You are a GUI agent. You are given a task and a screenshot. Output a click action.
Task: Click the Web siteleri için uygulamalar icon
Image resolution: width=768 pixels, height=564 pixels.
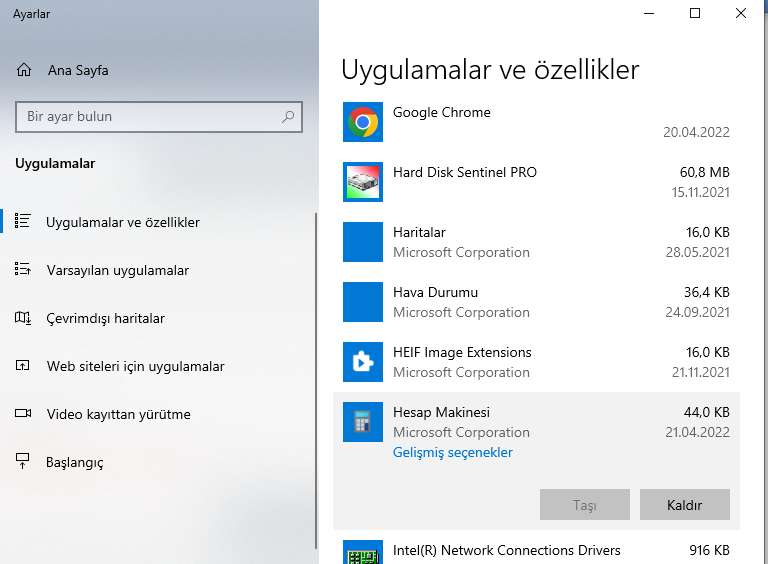[x=23, y=365]
